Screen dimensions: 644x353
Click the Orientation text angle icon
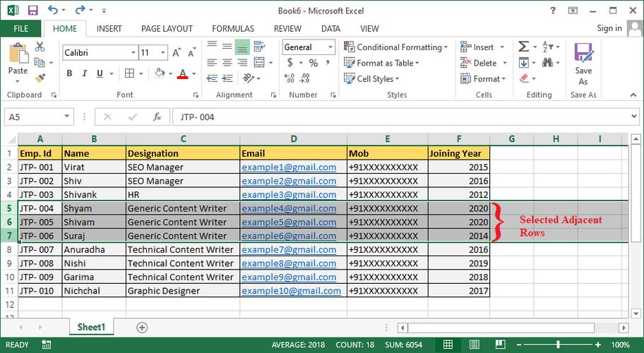click(249, 78)
